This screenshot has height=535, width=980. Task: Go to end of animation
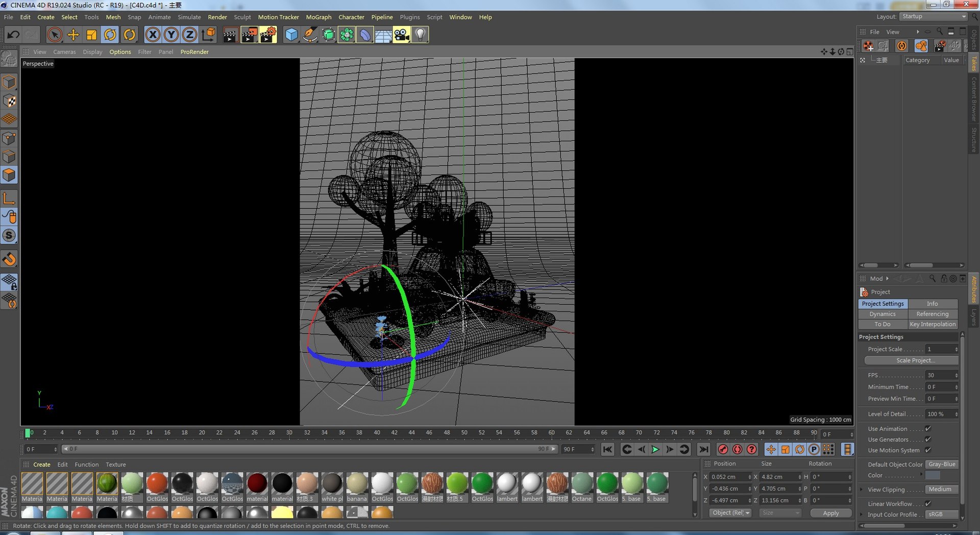tap(703, 449)
